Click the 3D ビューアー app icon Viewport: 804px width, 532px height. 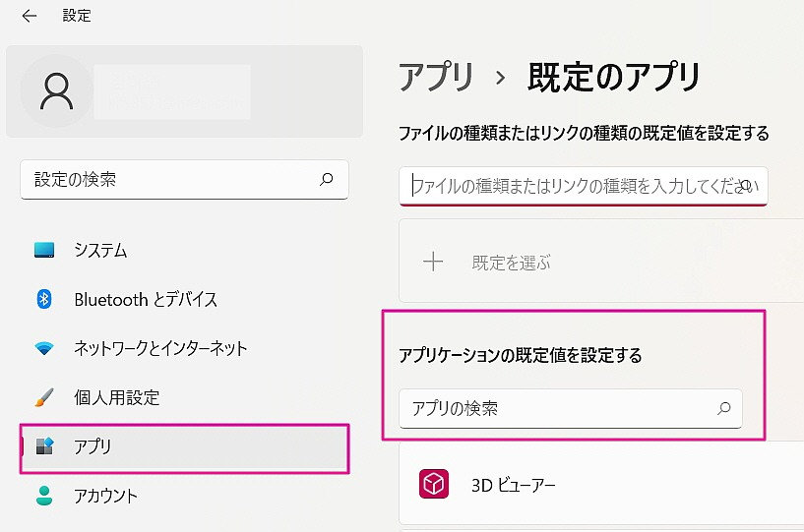434,484
